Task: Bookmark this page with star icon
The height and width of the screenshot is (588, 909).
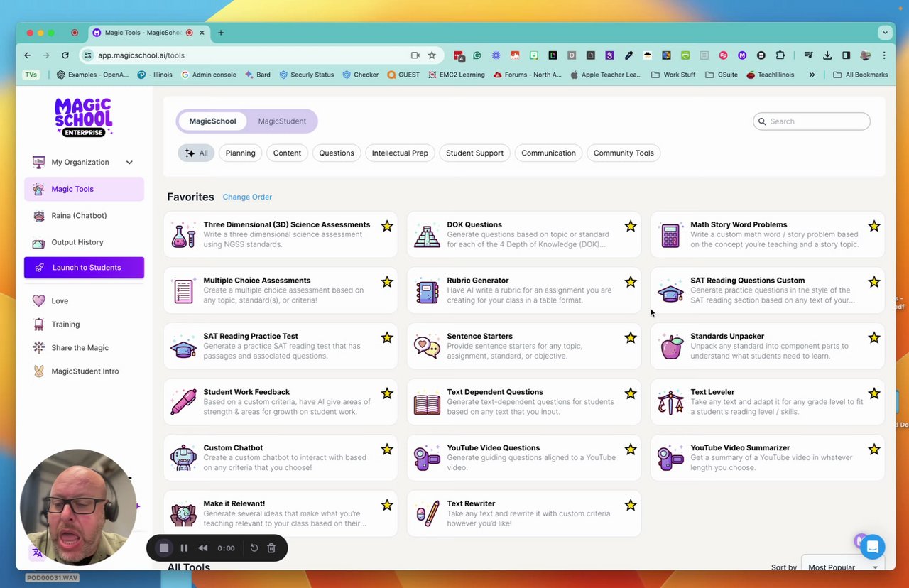Action: pyautogui.click(x=432, y=55)
